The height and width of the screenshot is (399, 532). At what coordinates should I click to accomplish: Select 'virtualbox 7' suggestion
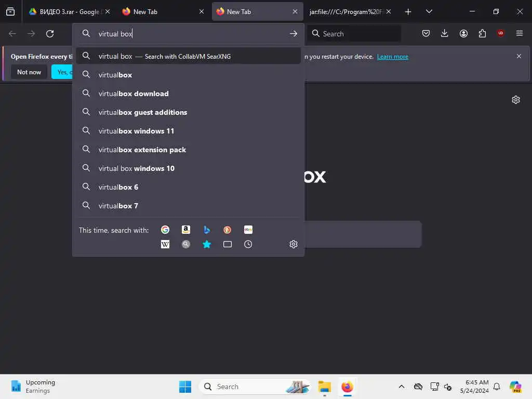tap(188, 206)
